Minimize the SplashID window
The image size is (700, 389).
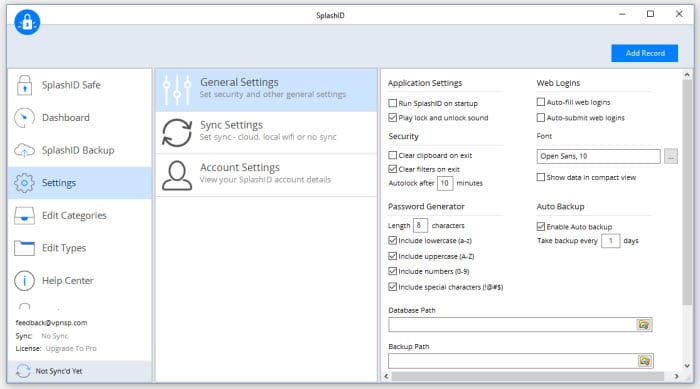622,14
